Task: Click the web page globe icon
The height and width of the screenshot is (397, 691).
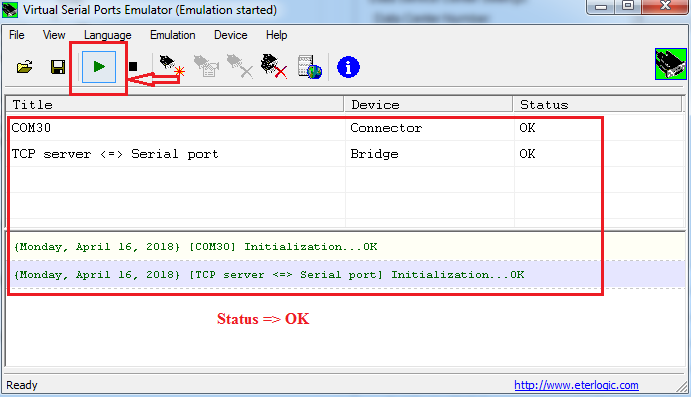Action: pos(309,67)
